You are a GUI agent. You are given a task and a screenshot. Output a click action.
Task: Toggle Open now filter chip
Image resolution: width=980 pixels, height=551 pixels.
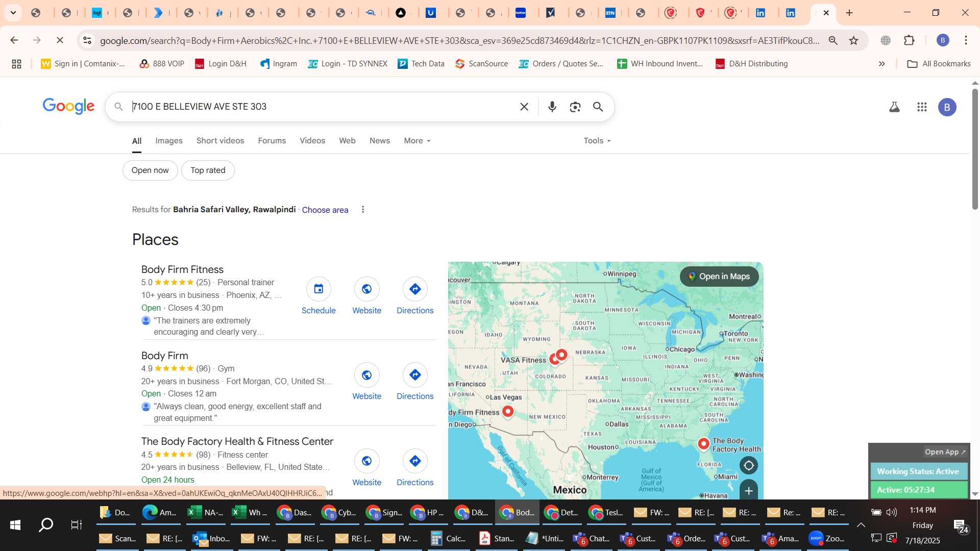(x=150, y=170)
